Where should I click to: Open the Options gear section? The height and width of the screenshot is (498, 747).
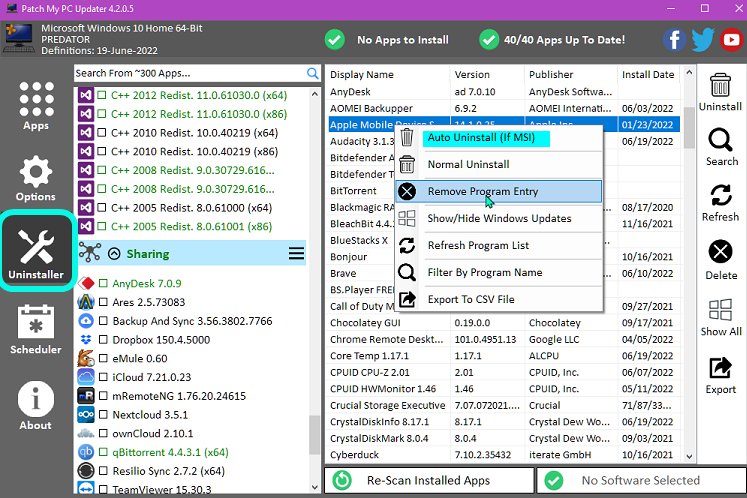tap(36, 179)
